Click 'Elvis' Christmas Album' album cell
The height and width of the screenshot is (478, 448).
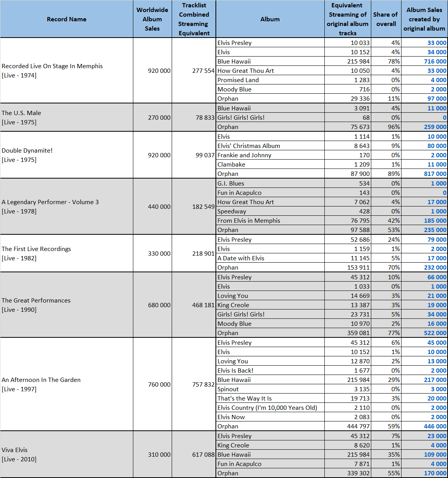click(270, 146)
